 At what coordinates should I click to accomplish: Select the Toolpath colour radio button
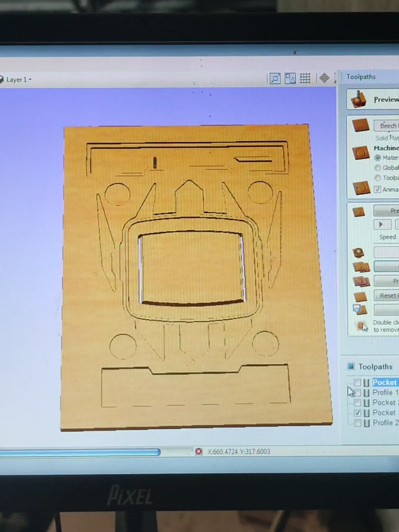(x=377, y=178)
